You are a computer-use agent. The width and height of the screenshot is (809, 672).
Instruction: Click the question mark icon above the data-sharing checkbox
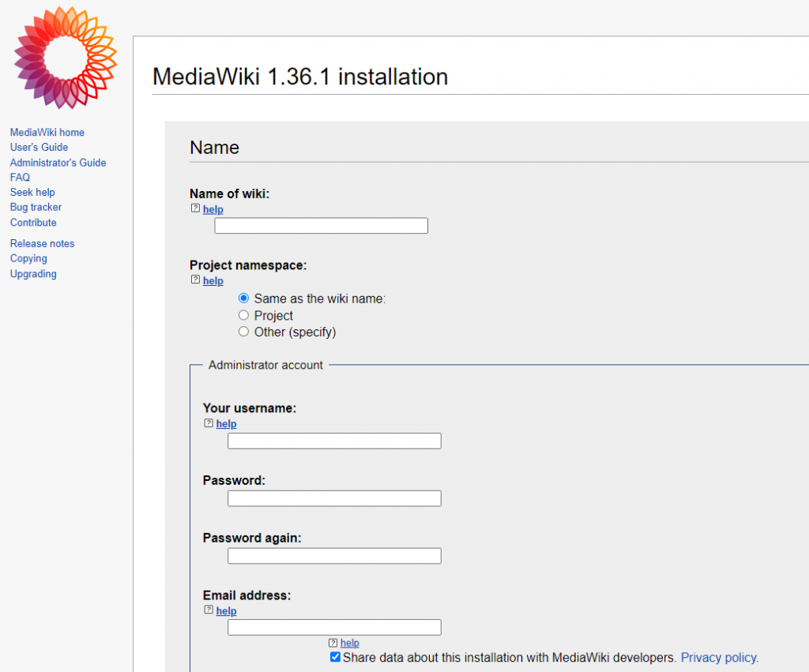pyautogui.click(x=333, y=642)
